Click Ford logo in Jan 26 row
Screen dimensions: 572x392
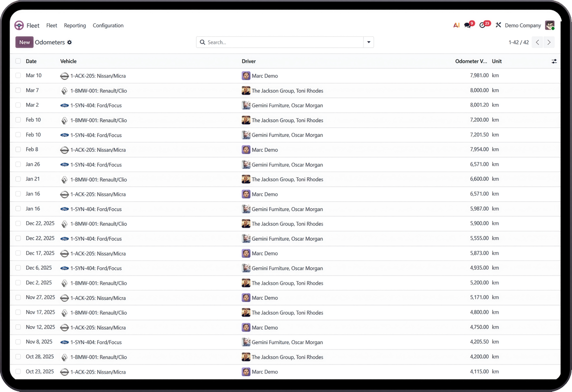click(x=64, y=165)
